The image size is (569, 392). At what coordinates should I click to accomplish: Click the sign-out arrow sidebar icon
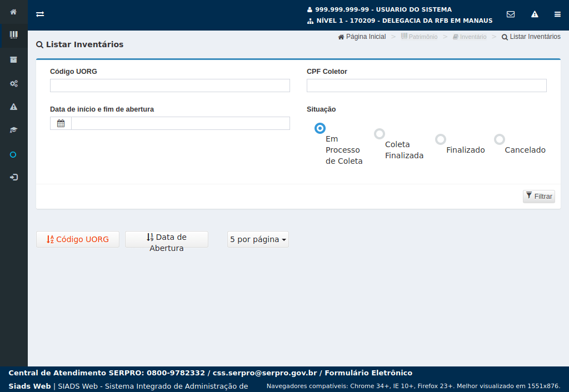pyautogui.click(x=13, y=177)
